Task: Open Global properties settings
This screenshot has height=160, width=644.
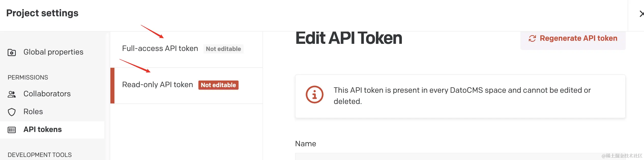Action: [53, 52]
